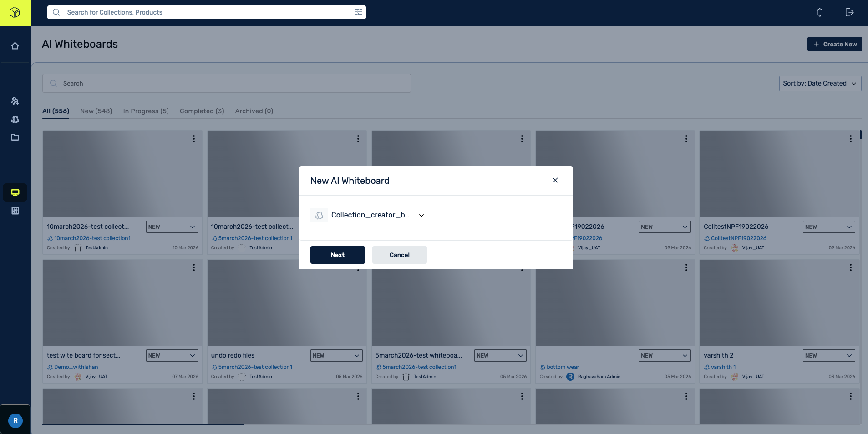Click the home icon in sidebar
The width and height of the screenshot is (868, 434).
(x=15, y=46)
